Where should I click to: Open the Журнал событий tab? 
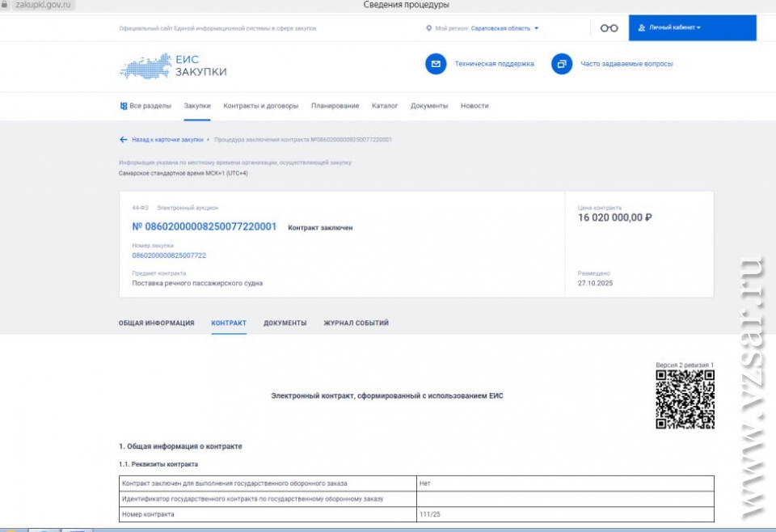pos(356,323)
